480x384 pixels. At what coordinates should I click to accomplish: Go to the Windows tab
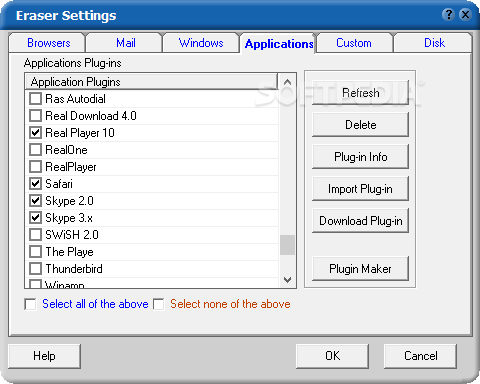click(201, 43)
